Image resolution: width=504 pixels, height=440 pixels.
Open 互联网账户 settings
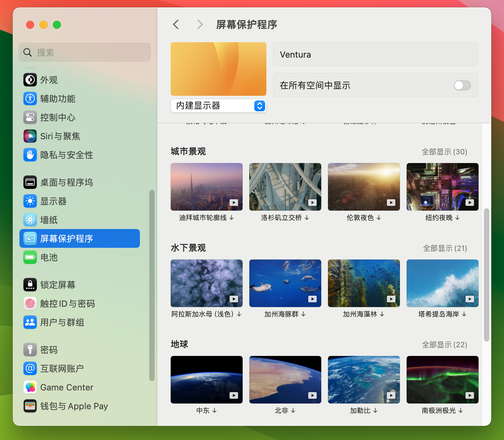click(62, 368)
